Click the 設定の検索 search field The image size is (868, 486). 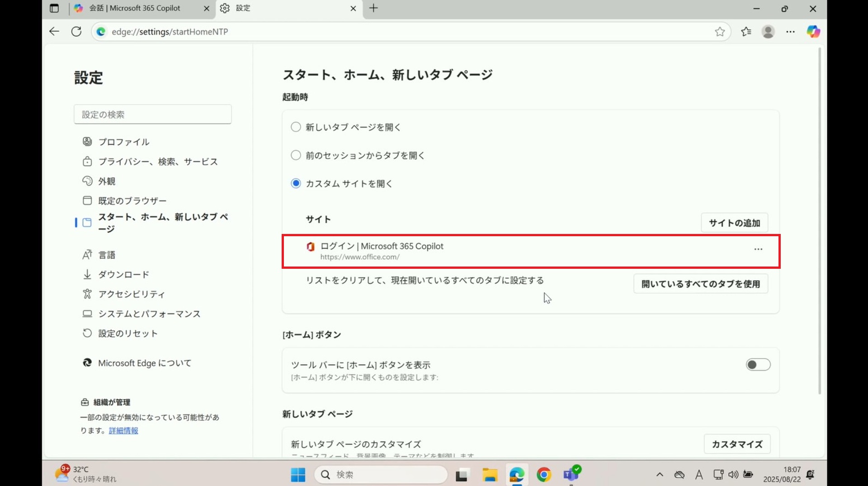point(153,114)
